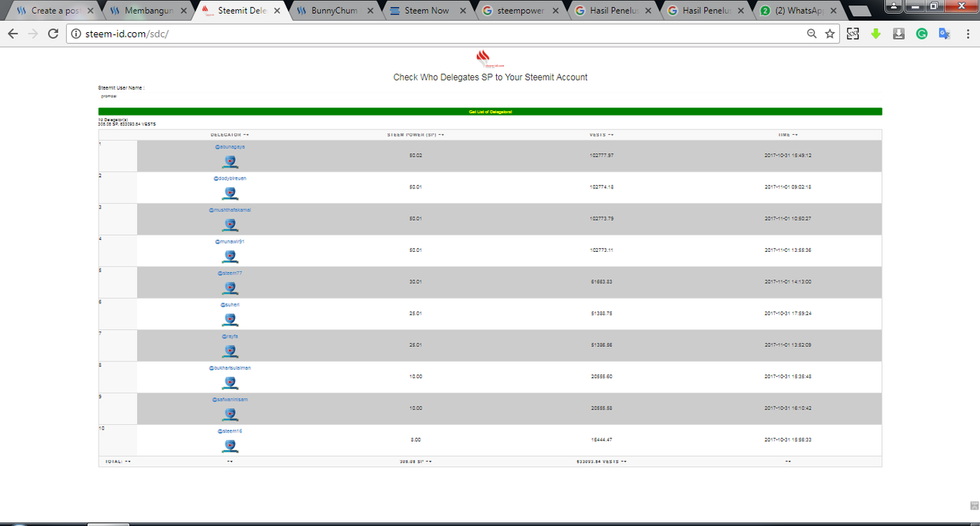Click the timestamp 2017-11-01 09:02:18
Image resolution: width=980 pixels, height=526 pixels.
[x=788, y=187]
